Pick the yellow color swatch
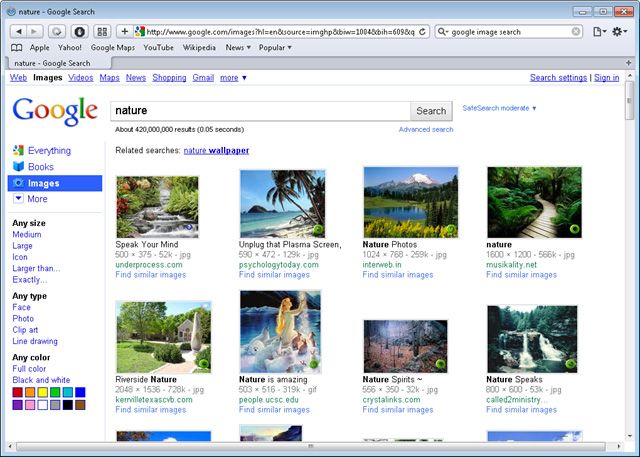This screenshot has height=457, width=640. (x=42, y=393)
